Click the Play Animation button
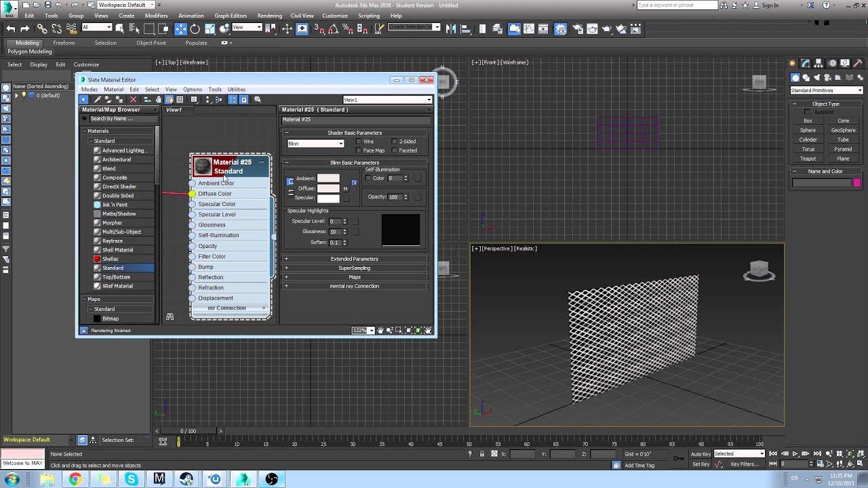The width and height of the screenshot is (868, 488). point(795,453)
